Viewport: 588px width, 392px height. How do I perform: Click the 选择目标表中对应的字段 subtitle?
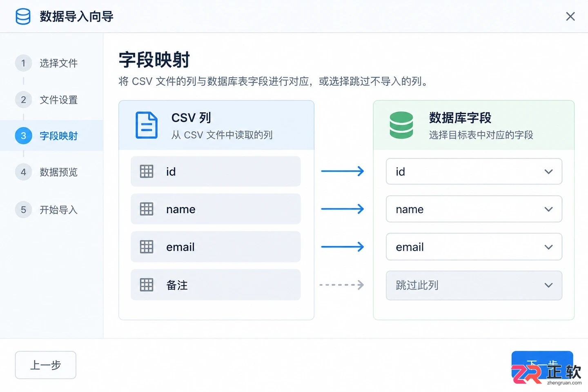tap(481, 135)
